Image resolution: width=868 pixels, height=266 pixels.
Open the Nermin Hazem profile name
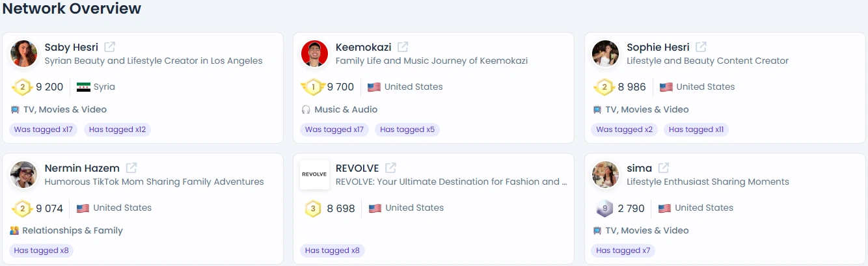click(82, 168)
